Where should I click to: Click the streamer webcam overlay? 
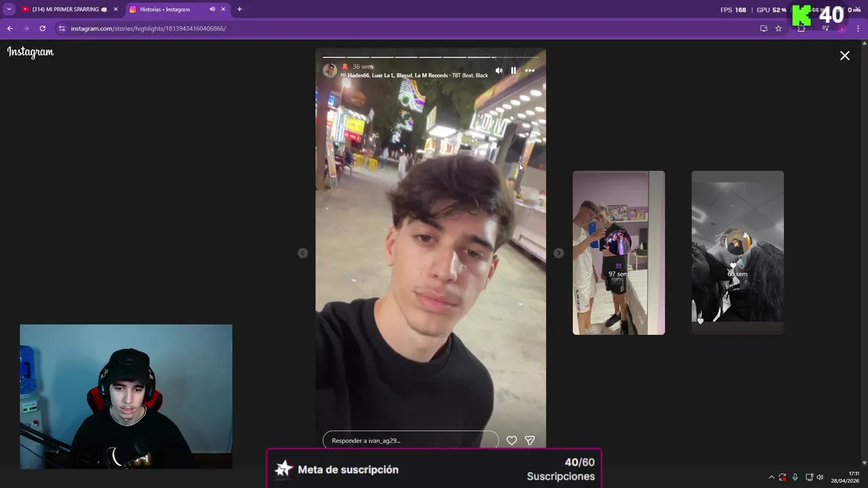coord(126,396)
